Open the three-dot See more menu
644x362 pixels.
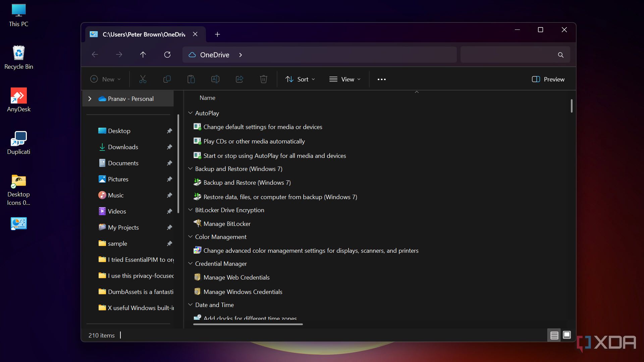coord(382,79)
